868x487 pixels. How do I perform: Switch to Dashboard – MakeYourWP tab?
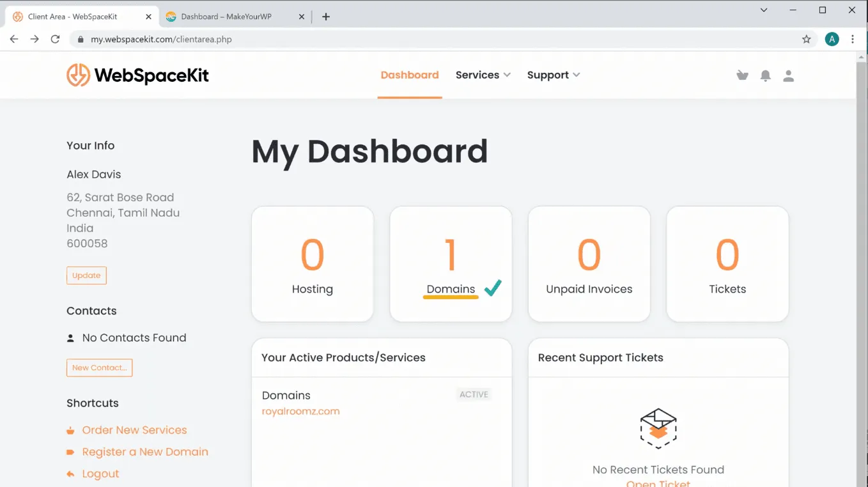[x=226, y=17]
